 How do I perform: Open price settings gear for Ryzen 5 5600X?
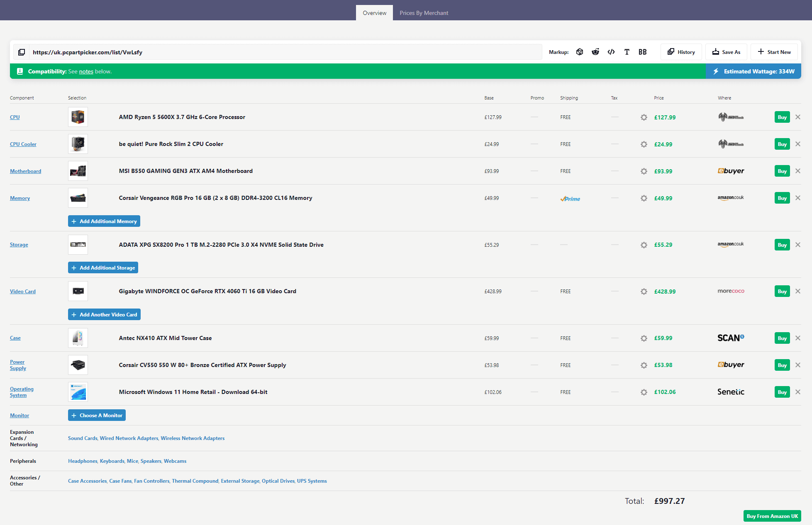pos(644,117)
